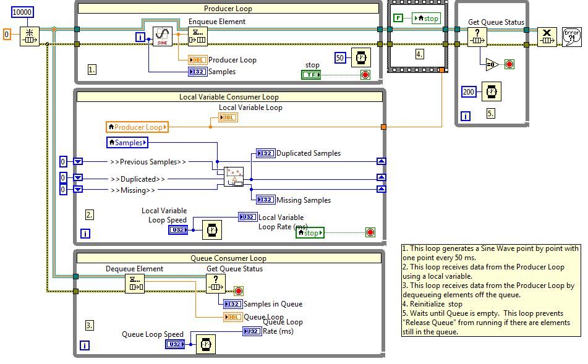Select the Producer Loop title label
Viewport: 588px width, 364px height.
tap(228, 9)
